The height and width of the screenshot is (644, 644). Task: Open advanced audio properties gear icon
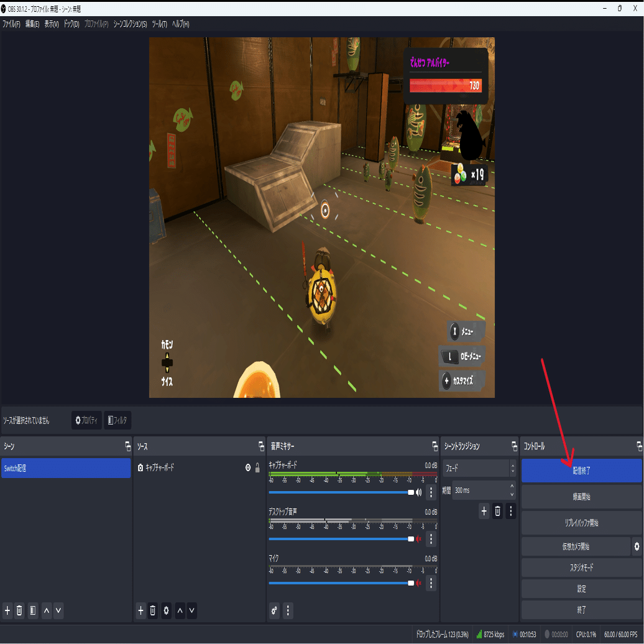pos(274,610)
